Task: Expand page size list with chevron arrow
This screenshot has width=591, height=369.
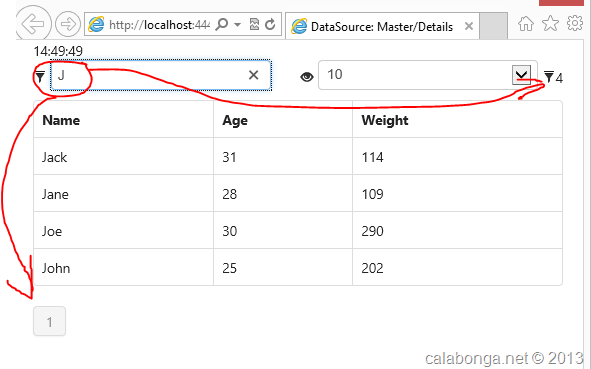Action: tap(522, 75)
